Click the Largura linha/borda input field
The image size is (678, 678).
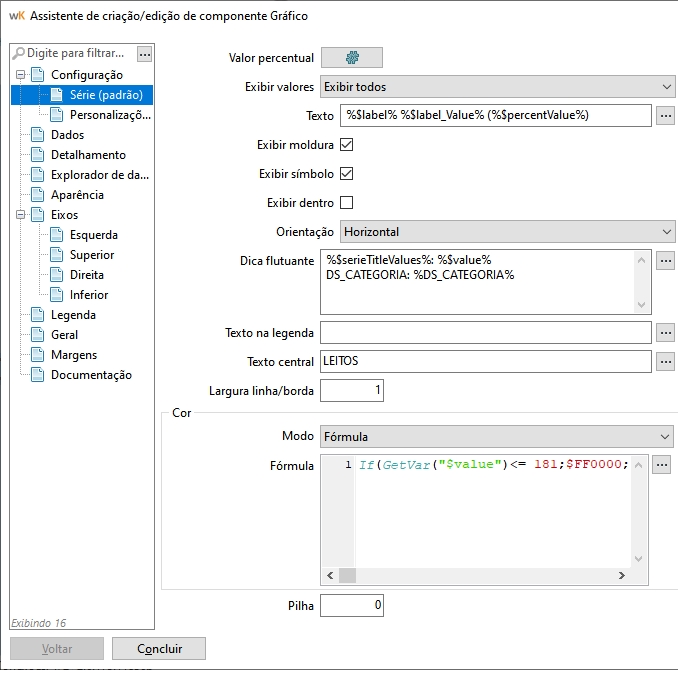click(351, 390)
